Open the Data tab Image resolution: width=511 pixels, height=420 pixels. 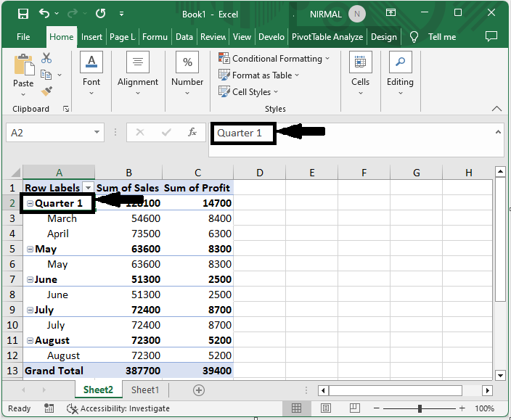184,37
